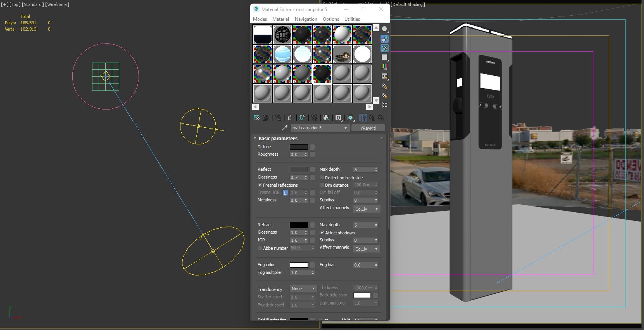
Task: Click Assign Material to Selection icon
Action: tap(278, 118)
